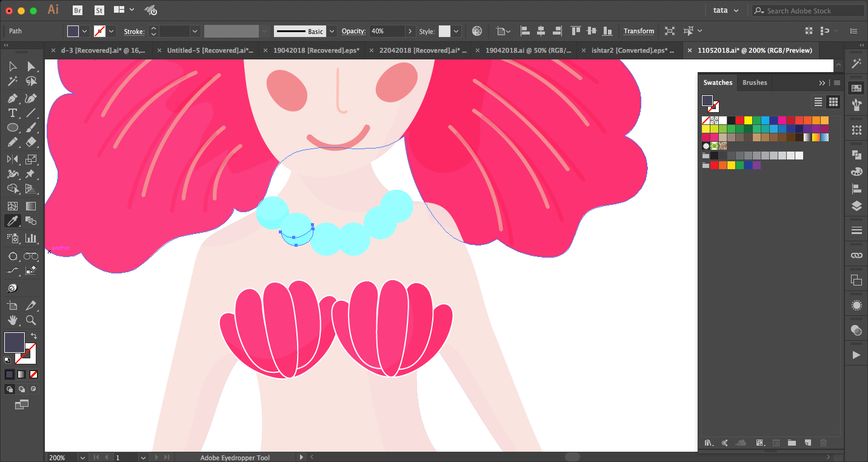Open the Color palette panel icon
Viewport: 868px width, 462px height.
coord(856,172)
